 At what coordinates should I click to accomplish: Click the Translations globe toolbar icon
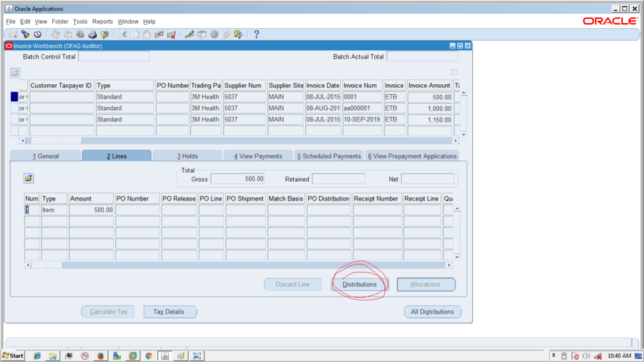(214, 35)
